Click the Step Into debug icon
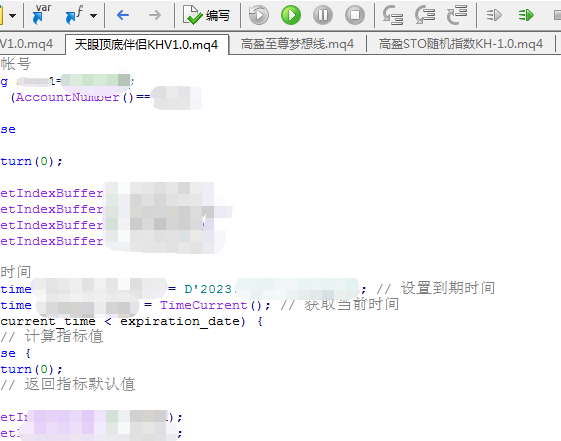 393,15
